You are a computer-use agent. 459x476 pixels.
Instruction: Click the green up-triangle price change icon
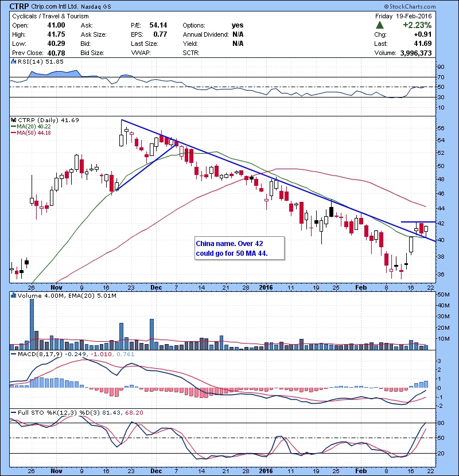380,25
